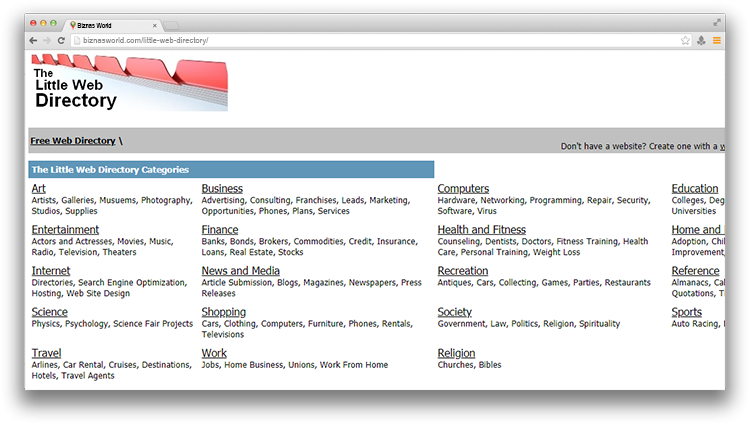Reload the page with the refresh icon
750x425 pixels.
[62, 40]
